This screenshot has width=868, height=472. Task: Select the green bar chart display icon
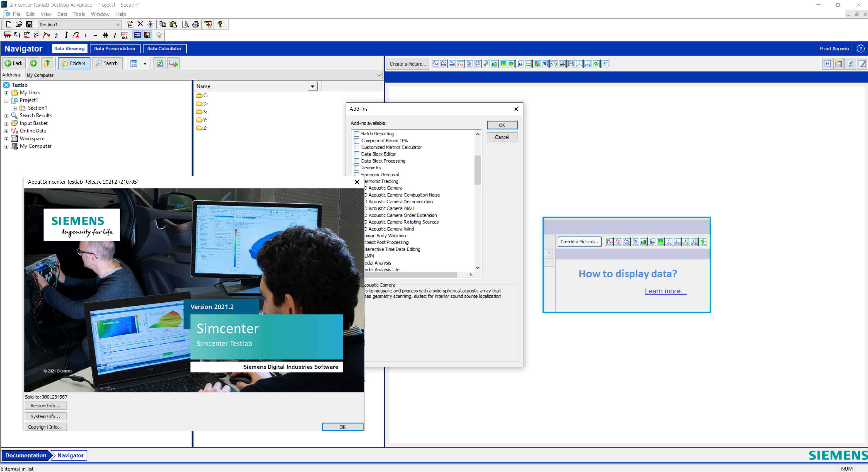pyautogui.click(x=494, y=64)
